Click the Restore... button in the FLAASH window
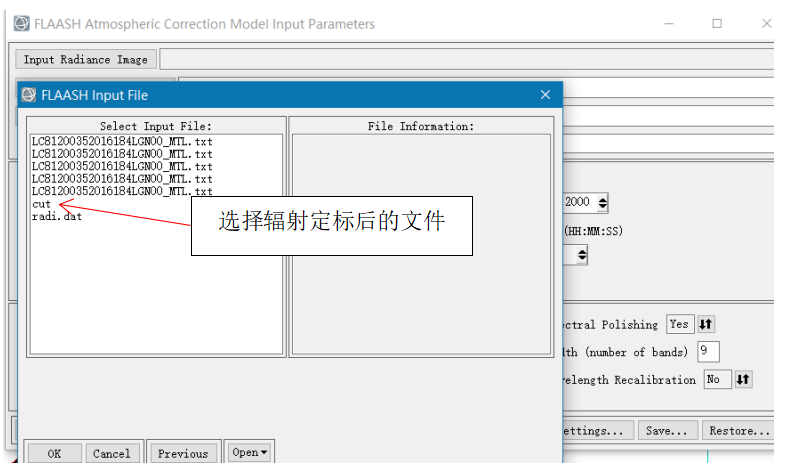The width and height of the screenshot is (790, 465). [739, 430]
